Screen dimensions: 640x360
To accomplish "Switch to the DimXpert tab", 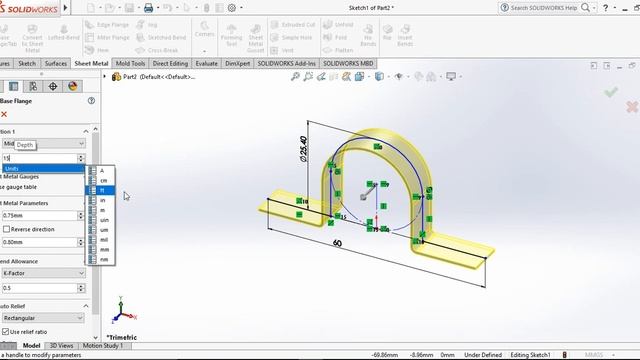I will [238, 64].
